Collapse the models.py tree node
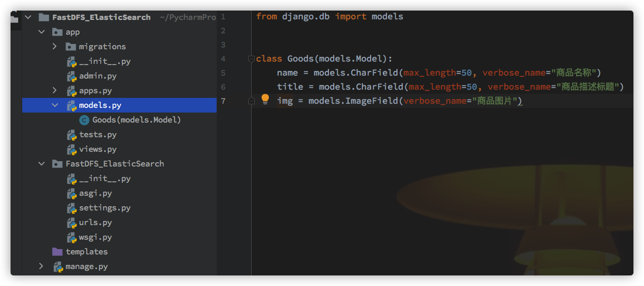 click(x=54, y=105)
